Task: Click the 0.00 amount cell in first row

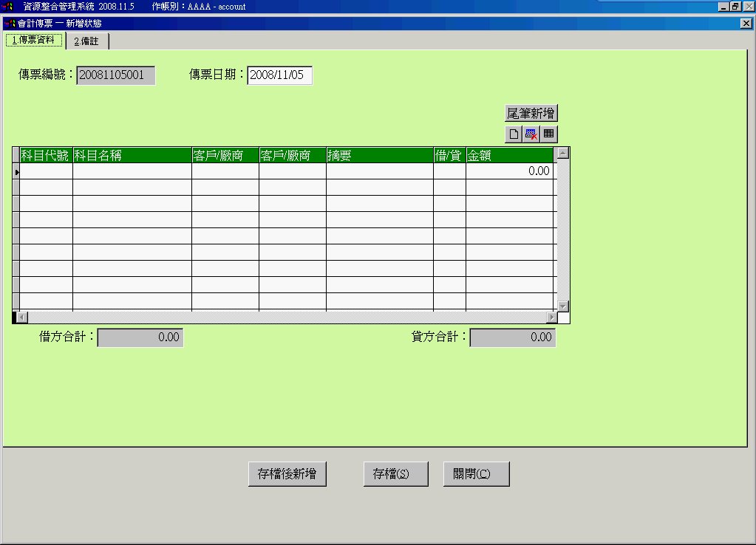Action: coord(510,171)
